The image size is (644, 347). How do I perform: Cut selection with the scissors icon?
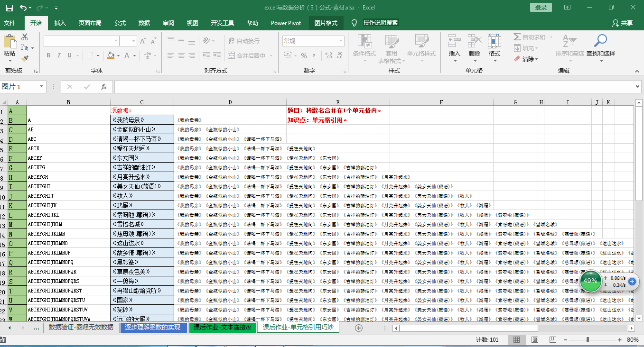click(25, 37)
